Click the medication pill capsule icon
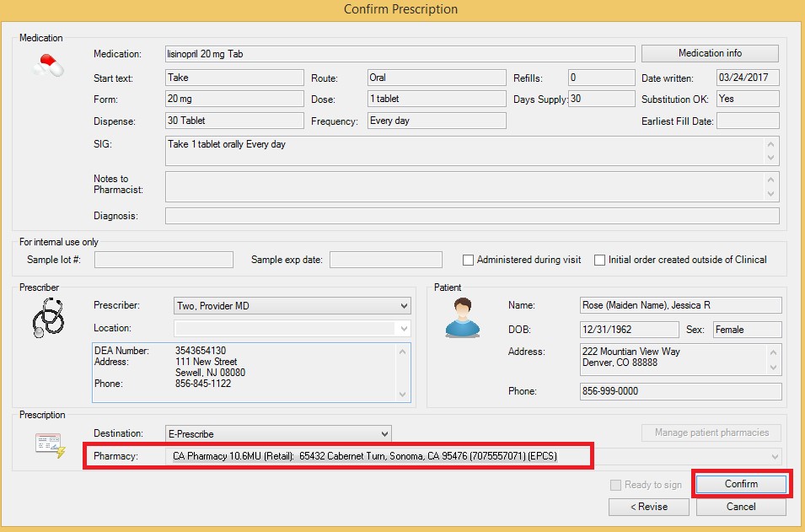The width and height of the screenshot is (805, 532). 48,65
